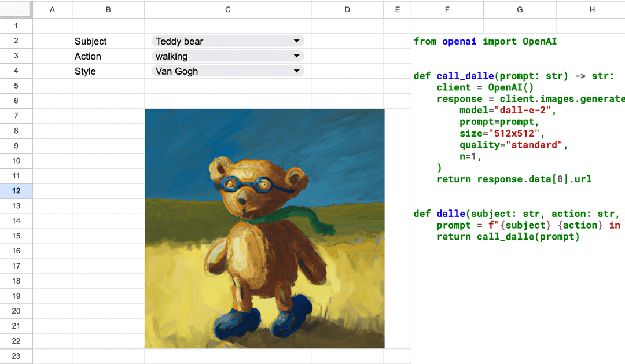Select row 16 header
This screenshot has width=625, height=364.
(16, 251)
